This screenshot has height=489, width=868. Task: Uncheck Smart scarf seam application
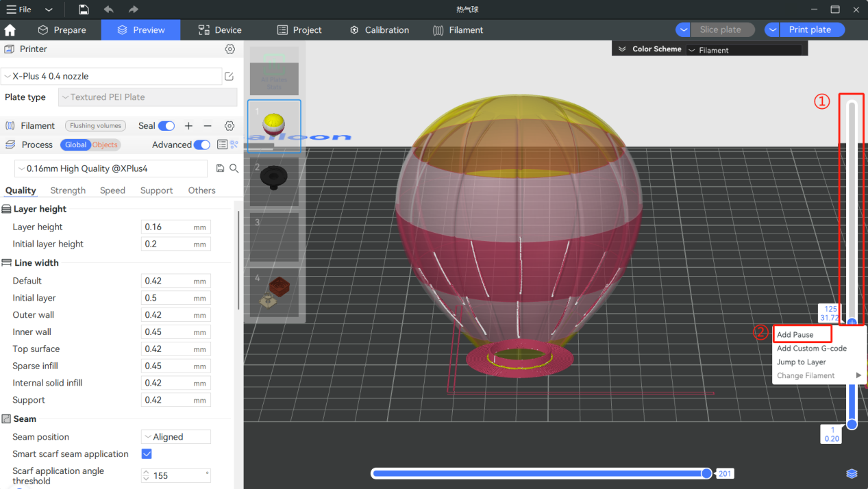coord(147,454)
